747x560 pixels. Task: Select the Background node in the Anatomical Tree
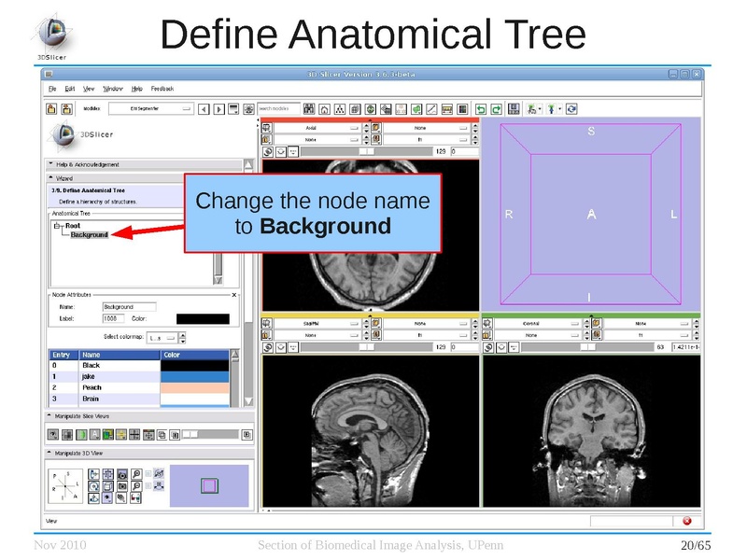89,236
